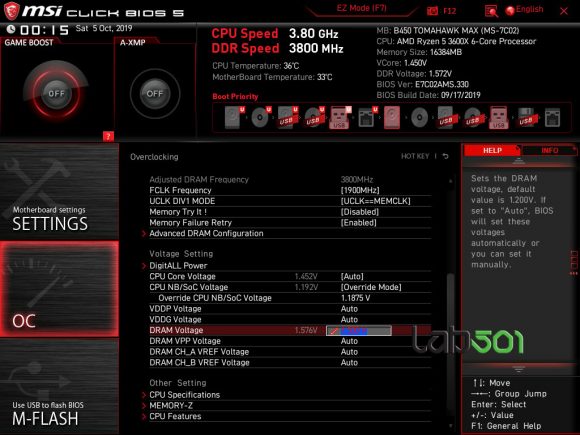Click the date Sat 5 Oct, 2019
The image size is (580, 435).
coord(104,28)
